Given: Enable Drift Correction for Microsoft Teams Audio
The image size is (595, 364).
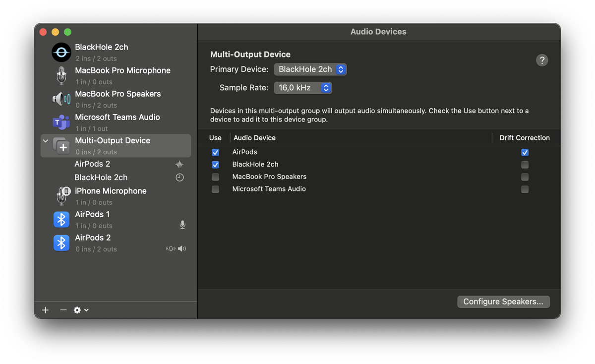Looking at the screenshot, I should (x=525, y=189).
